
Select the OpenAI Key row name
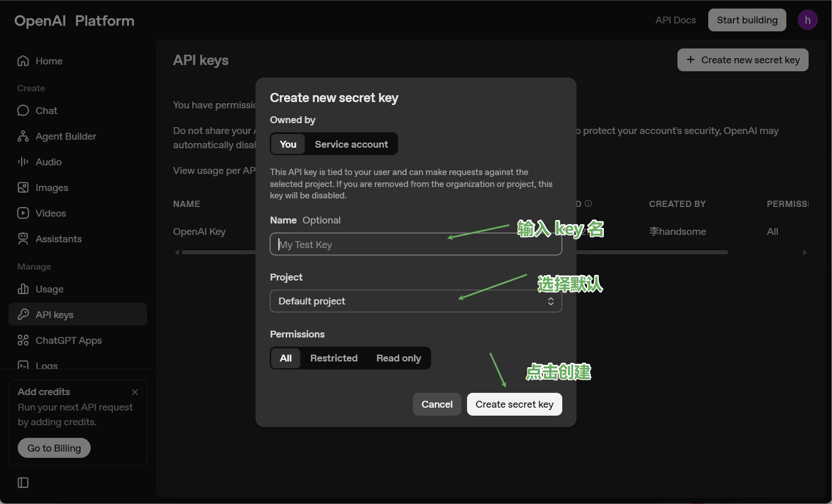200,231
